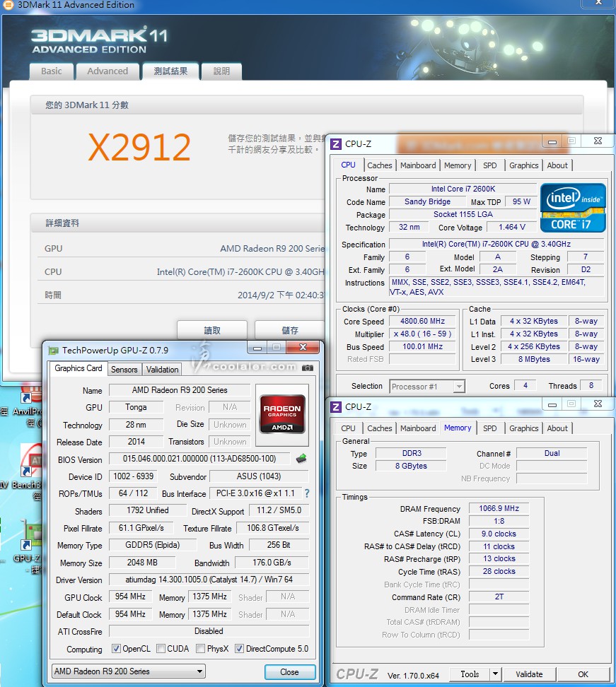
Task: Click the Close button in GPU-Z
Action: [289, 671]
